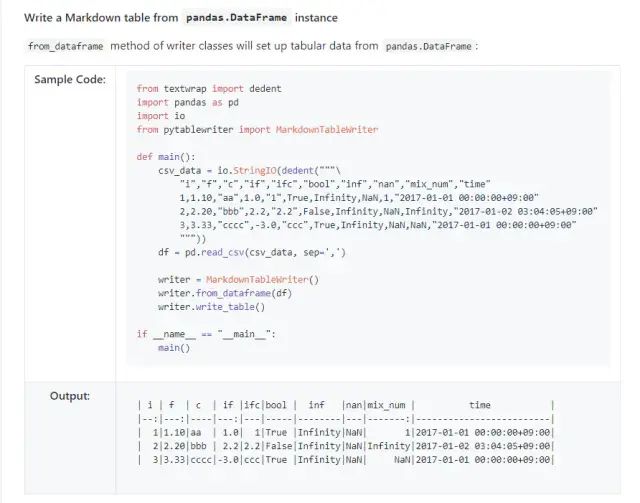Click the 'time' column header in output

[x=480, y=405]
